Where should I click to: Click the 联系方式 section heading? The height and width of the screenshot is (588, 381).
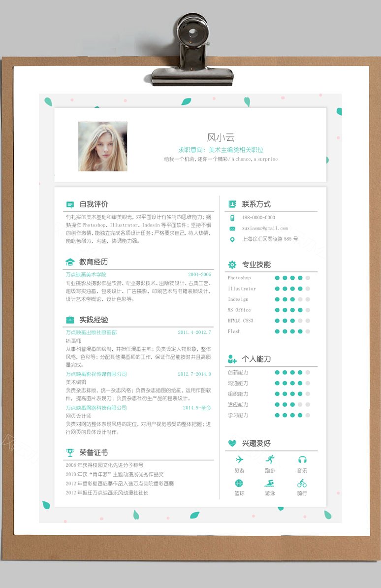coord(256,204)
